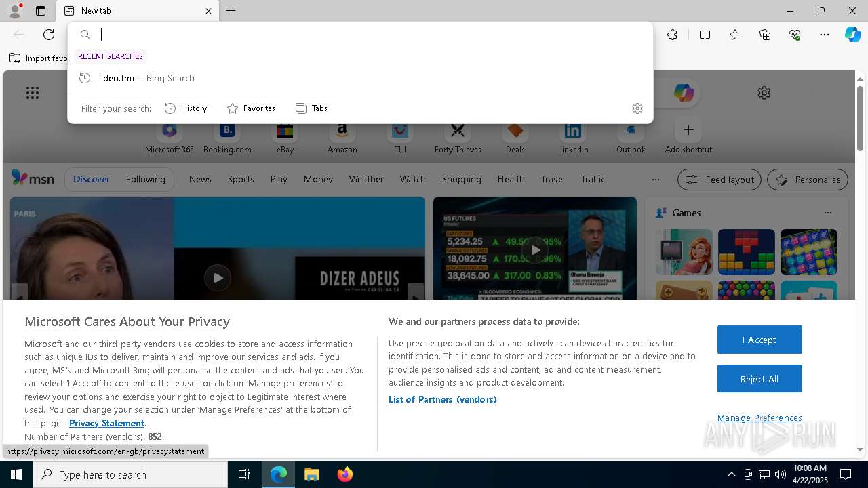Filter search by Favorites
Screen dimensions: 868x488
pyautogui.click(x=251, y=108)
